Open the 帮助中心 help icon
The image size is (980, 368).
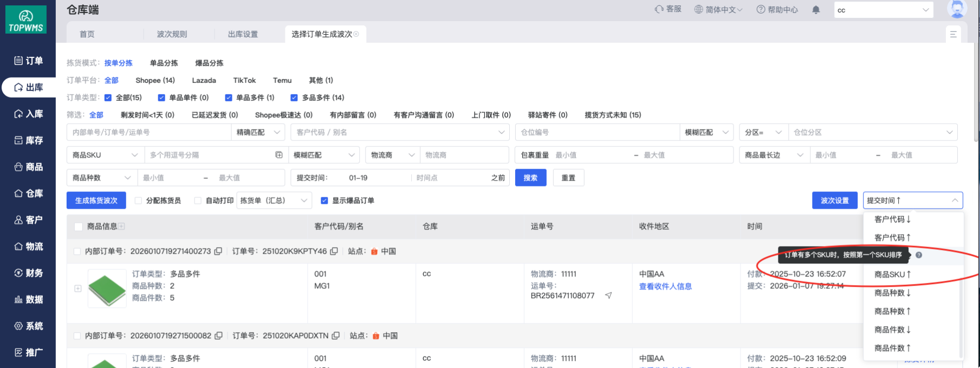point(761,9)
